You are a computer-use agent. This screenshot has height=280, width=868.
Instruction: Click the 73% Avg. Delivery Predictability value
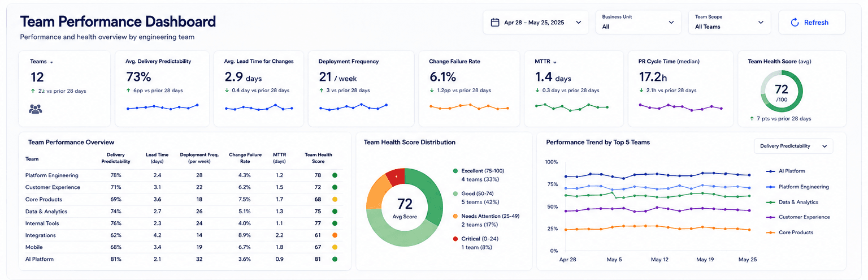[x=138, y=77]
